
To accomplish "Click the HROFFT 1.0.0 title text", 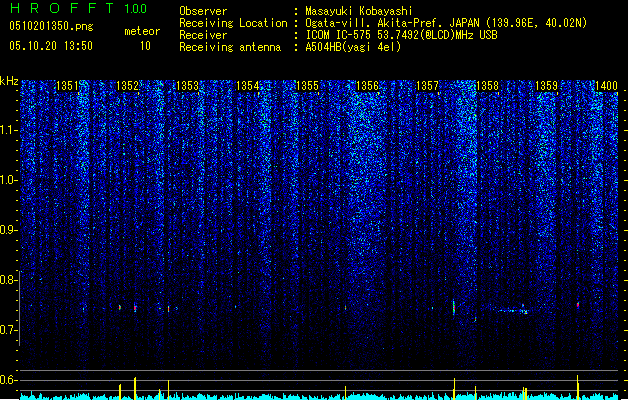I will pos(79,8).
